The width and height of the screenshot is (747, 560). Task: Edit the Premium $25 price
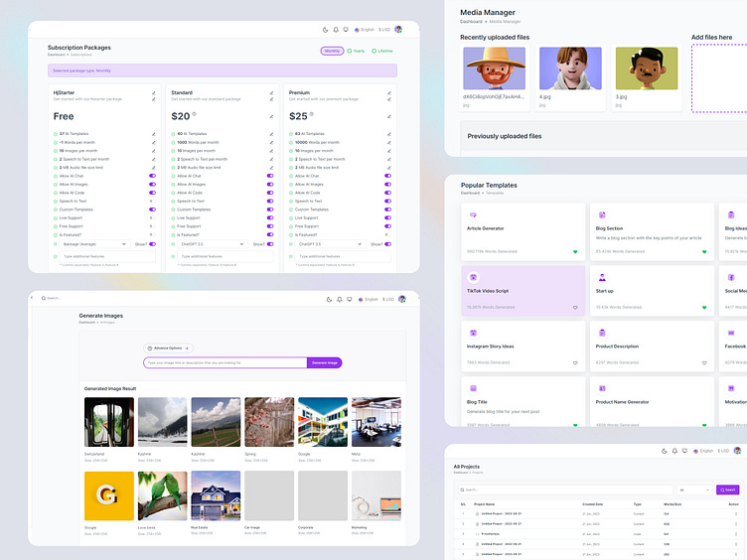(388, 117)
